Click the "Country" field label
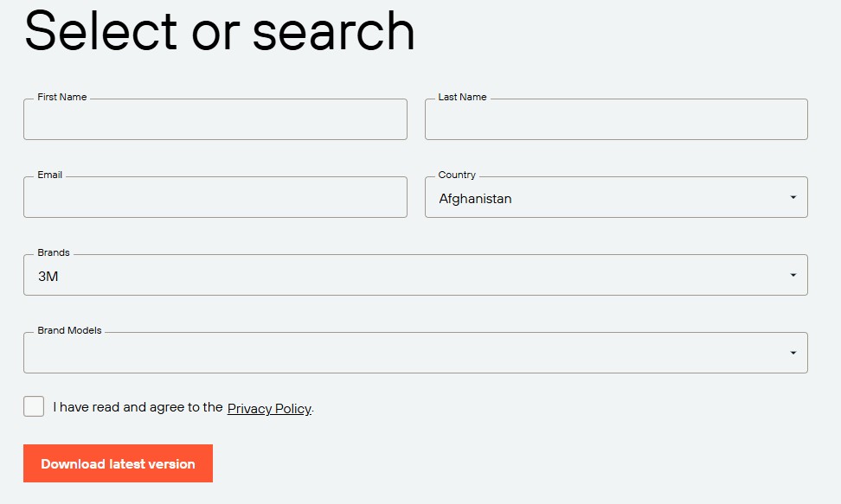Image resolution: width=841 pixels, height=504 pixels. [x=457, y=175]
